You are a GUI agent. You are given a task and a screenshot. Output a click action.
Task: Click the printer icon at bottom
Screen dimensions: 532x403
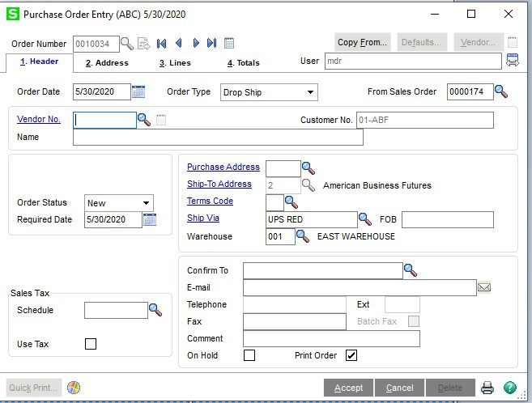pyautogui.click(x=487, y=388)
